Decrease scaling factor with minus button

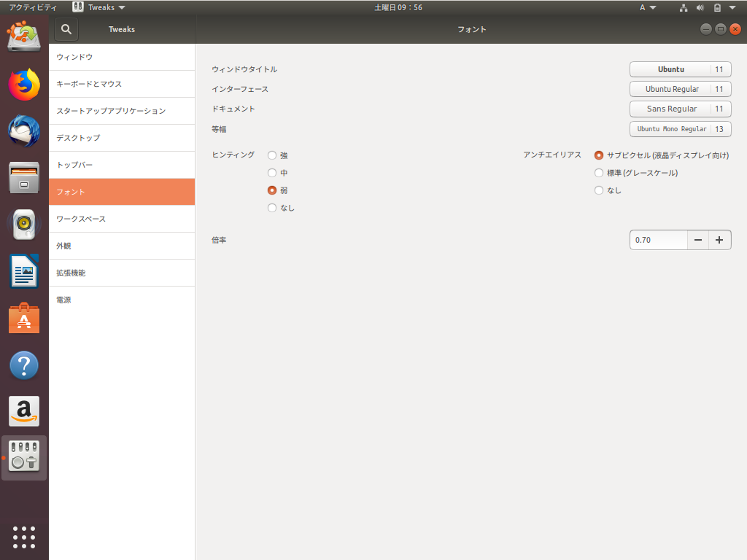[x=698, y=240]
